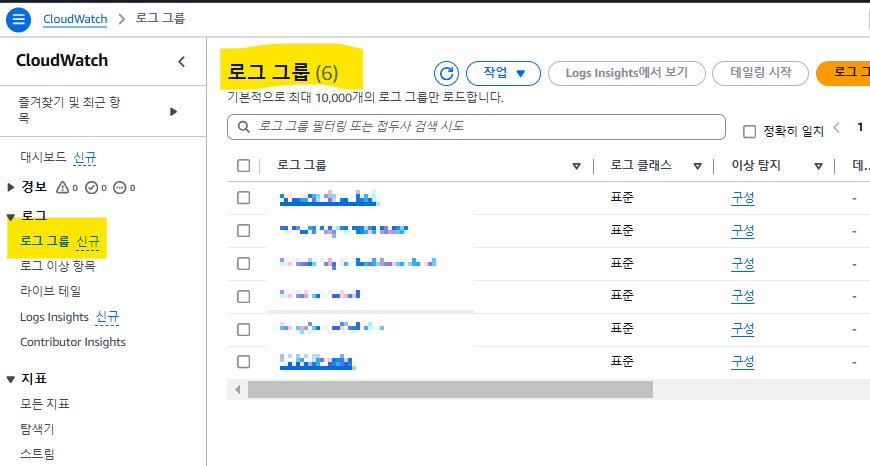870x466 pixels.
Task: Sort by 로그 클래스 column arrow
Action: (697, 166)
